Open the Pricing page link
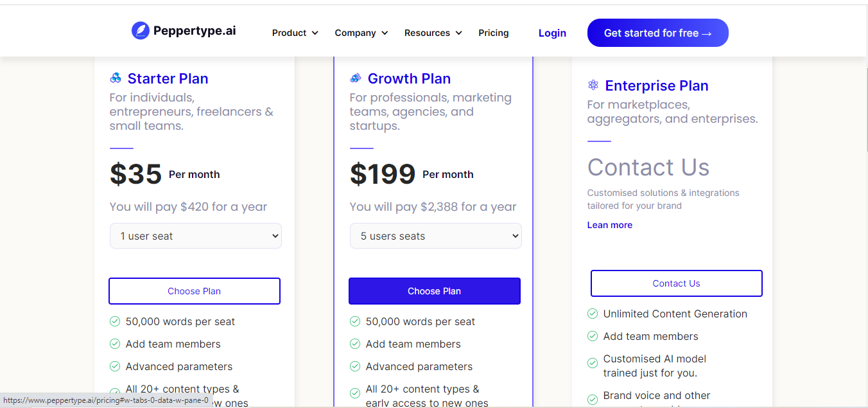 click(493, 33)
